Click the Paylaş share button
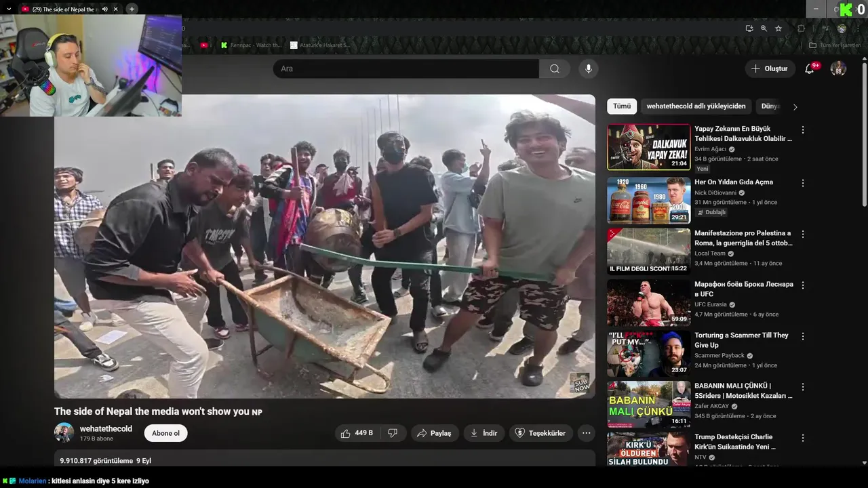The image size is (868, 488). [435, 433]
